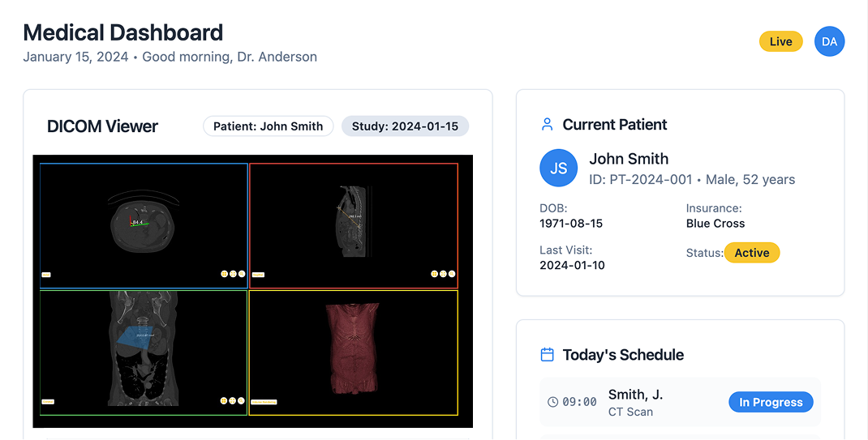Click the magnifier icon in the coronal view
The width and height of the screenshot is (868, 440).
[242, 400]
